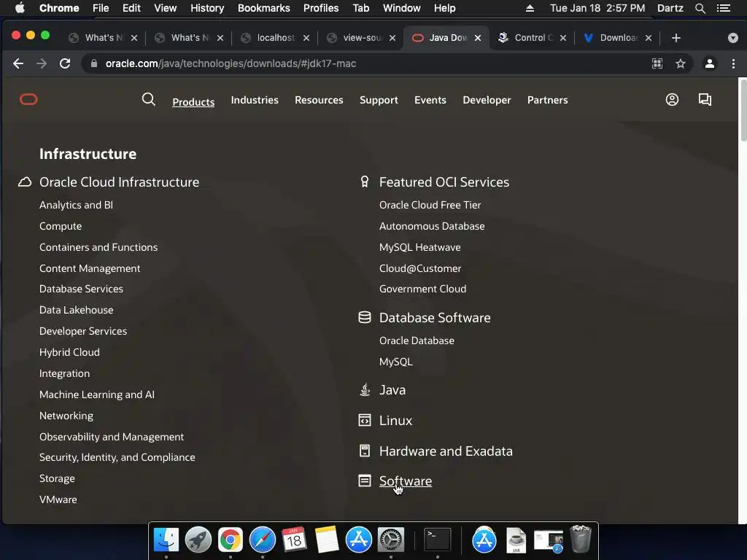Viewport: 747px width, 560px height.
Task: Open Calendar icon showing 18 in Dock
Action: point(294,540)
